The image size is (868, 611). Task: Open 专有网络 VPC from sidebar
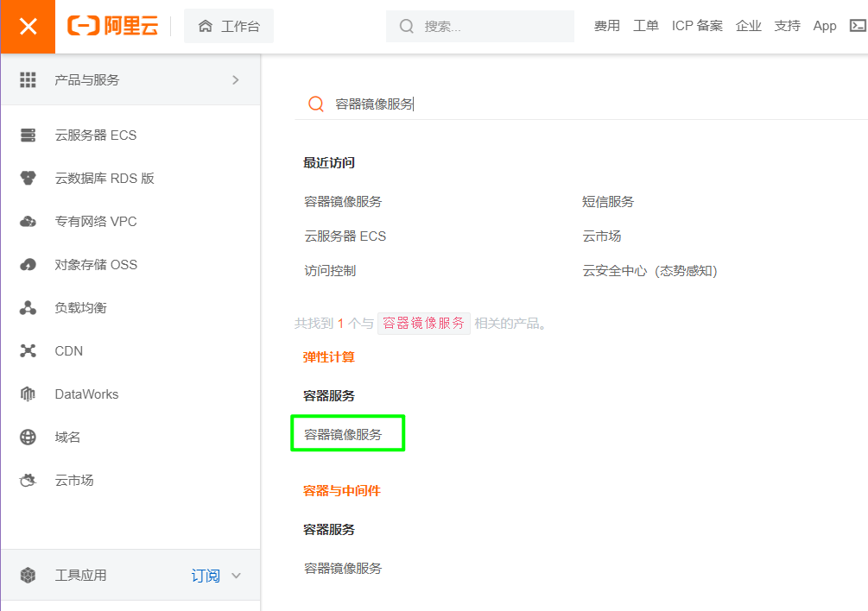(96, 222)
